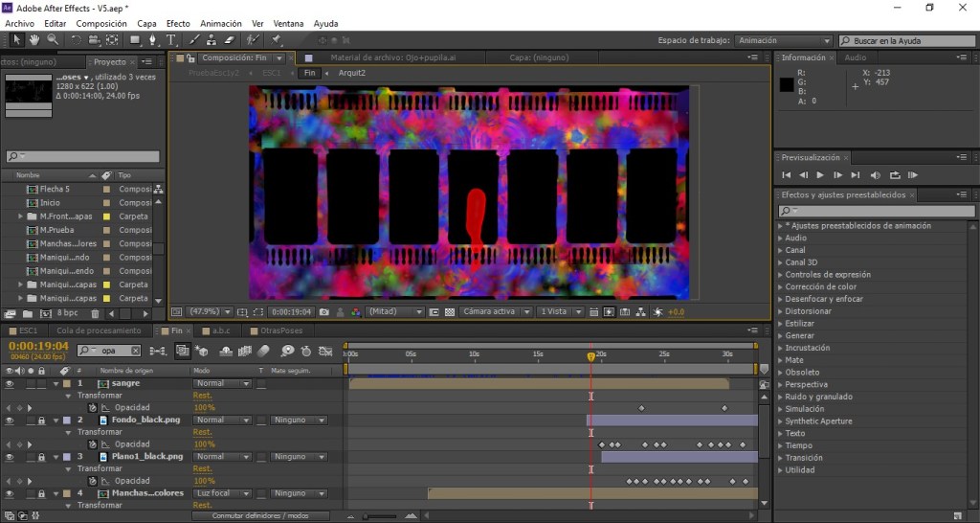Choose the Brush tool
Viewport: 980px width, 523px height.
(195, 40)
